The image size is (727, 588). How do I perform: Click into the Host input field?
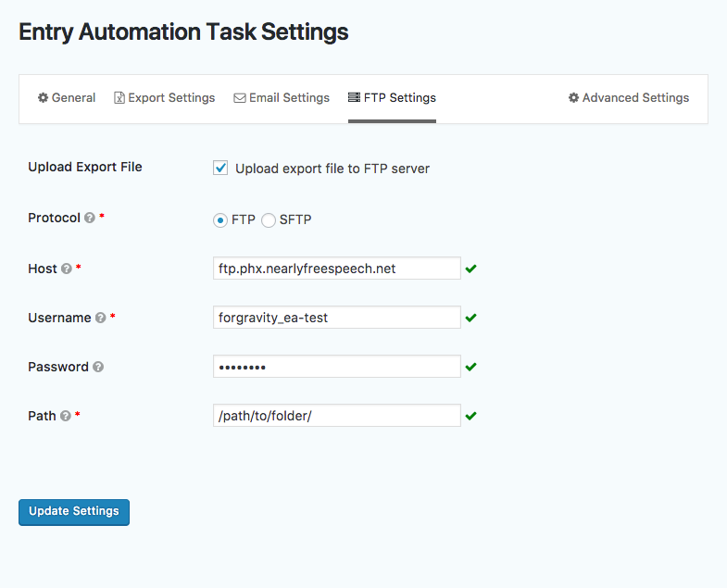click(337, 269)
